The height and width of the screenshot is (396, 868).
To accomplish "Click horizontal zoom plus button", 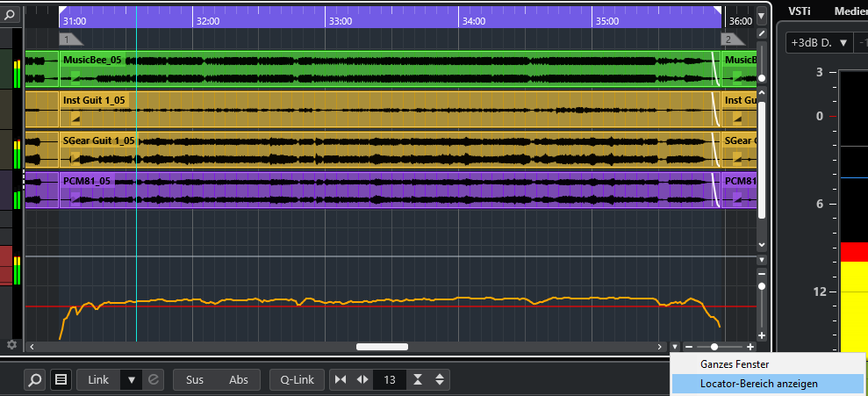I will point(750,347).
